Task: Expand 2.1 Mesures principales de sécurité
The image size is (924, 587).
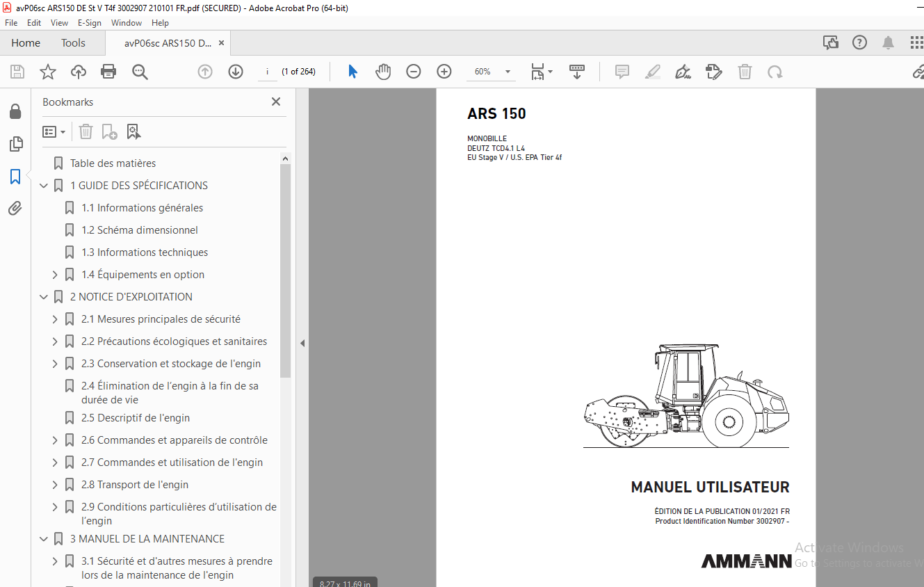Action: (55, 319)
